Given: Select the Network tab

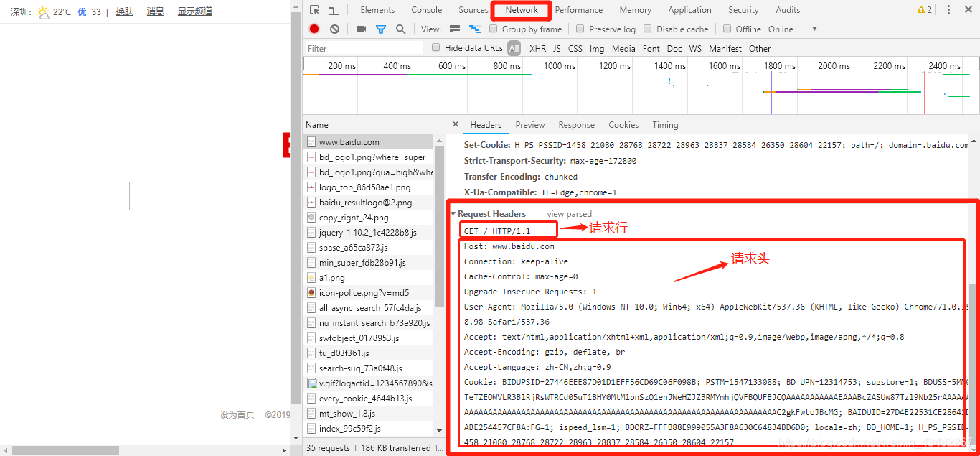Looking at the screenshot, I should pos(522,10).
